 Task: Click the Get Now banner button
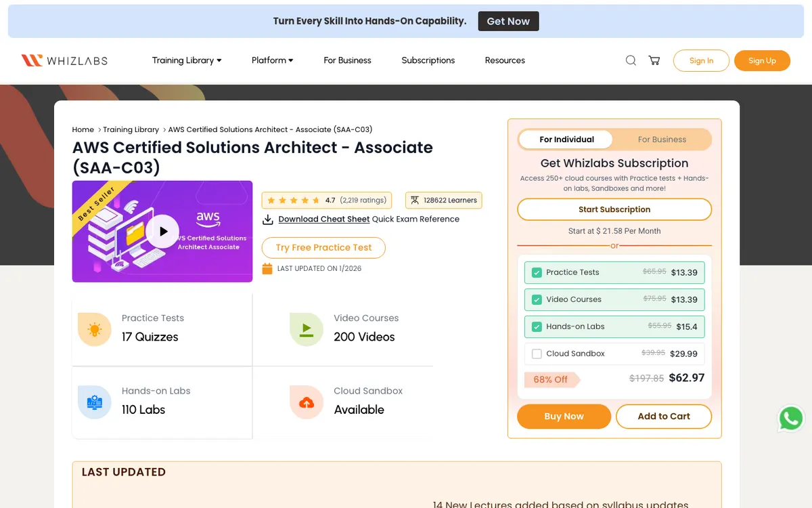(508, 21)
